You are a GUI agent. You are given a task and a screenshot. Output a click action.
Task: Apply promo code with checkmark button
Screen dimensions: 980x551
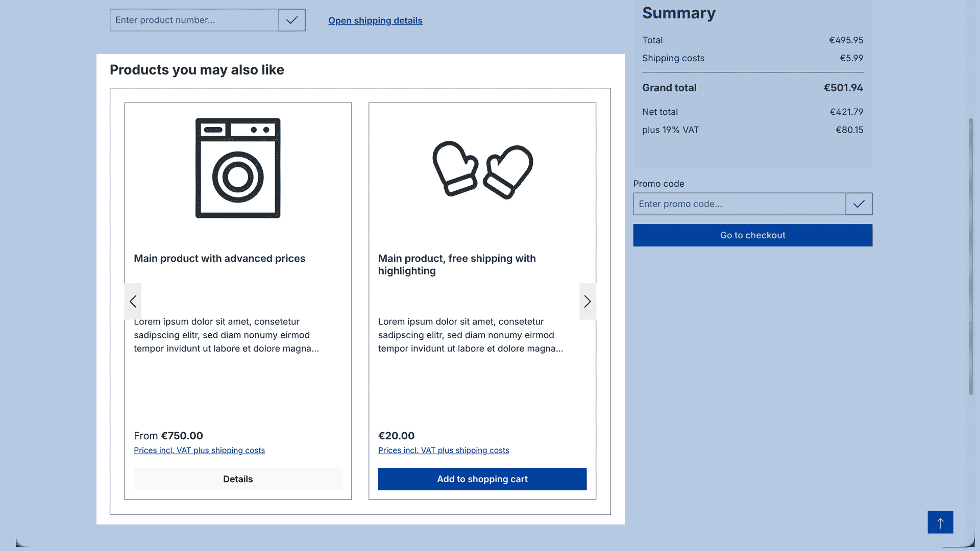pos(859,204)
